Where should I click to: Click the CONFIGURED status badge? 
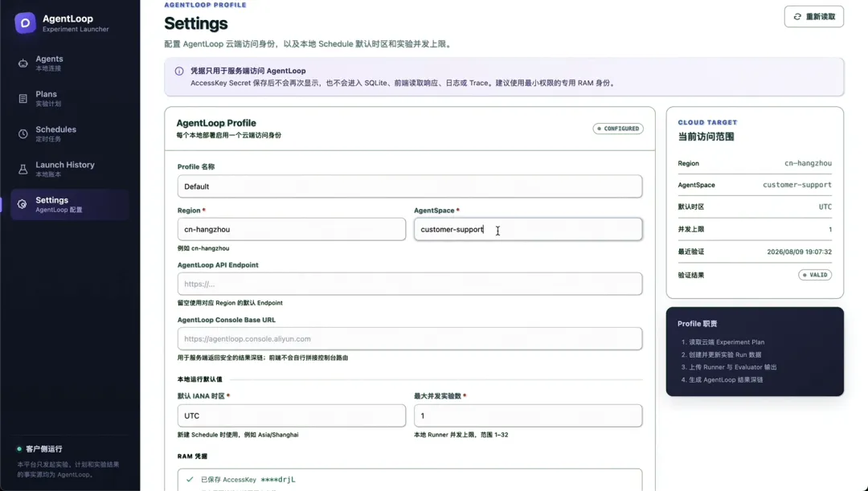tap(618, 129)
